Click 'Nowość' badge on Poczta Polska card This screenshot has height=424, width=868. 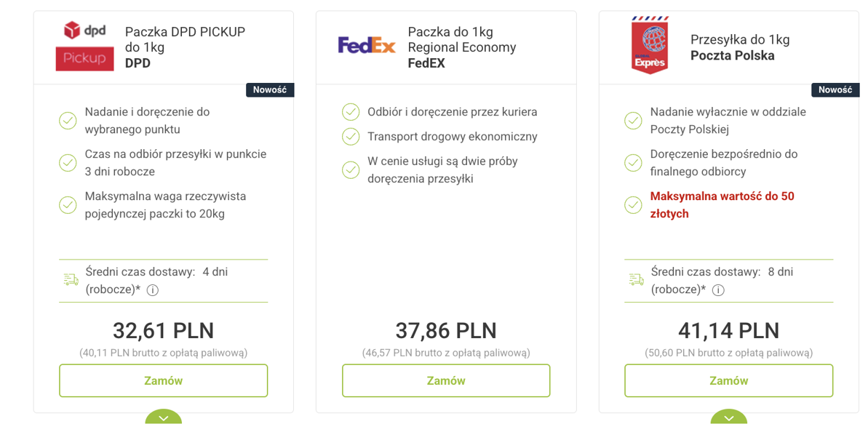coord(835,90)
